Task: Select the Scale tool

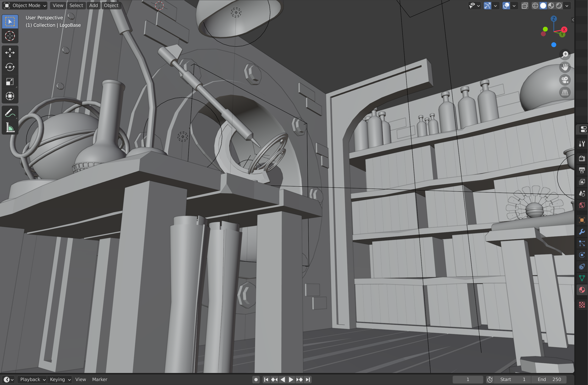Action: pos(10,82)
